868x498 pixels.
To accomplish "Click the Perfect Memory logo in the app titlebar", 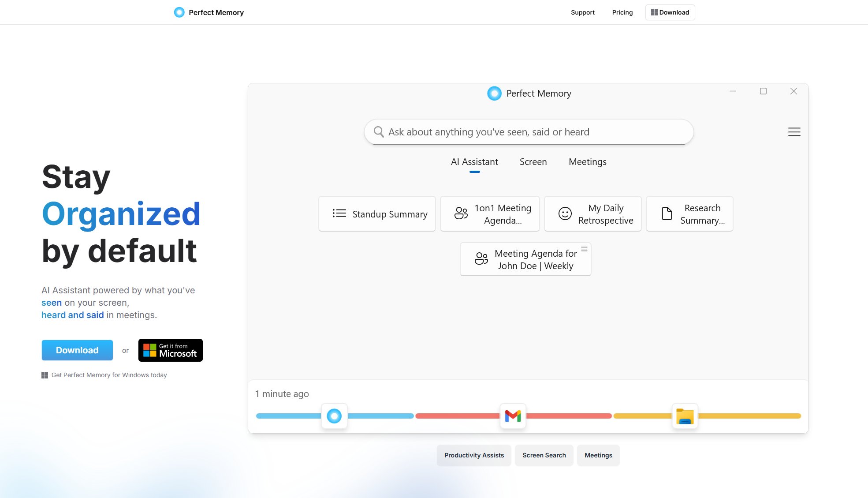I will click(x=494, y=93).
